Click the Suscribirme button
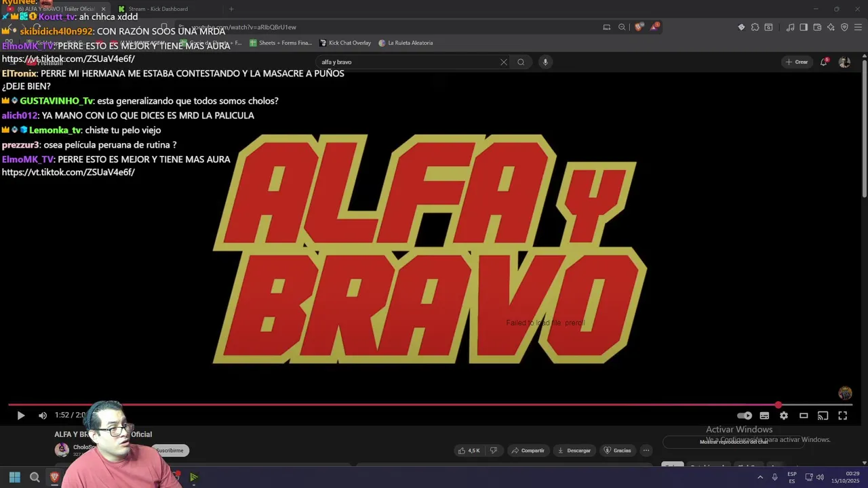The width and height of the screenshot is (868, 488). (170, 450)
